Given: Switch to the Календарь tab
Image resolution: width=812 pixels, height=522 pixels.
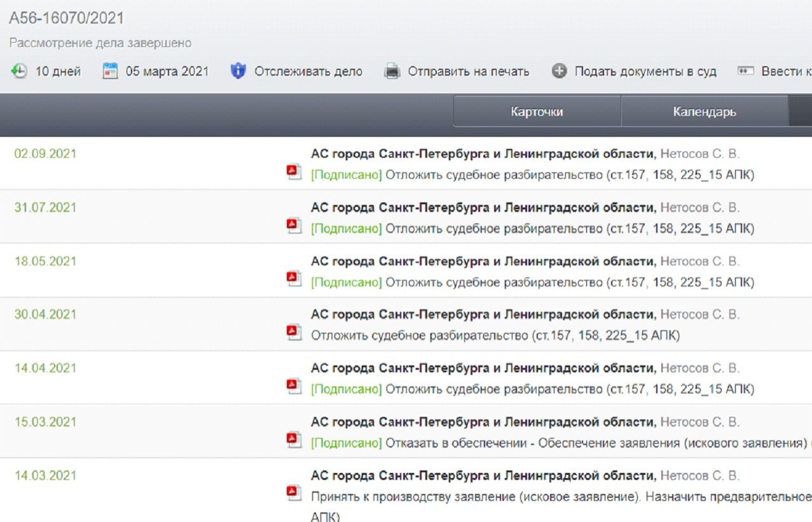Looking at the screenshot, I should [x=705, y=112].
